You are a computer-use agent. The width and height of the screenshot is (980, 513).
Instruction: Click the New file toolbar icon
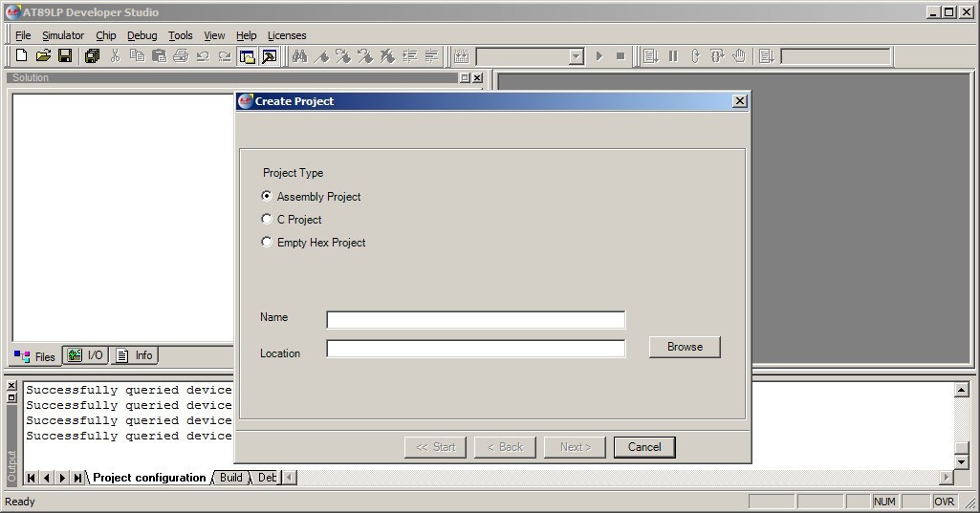pos(21,56)
